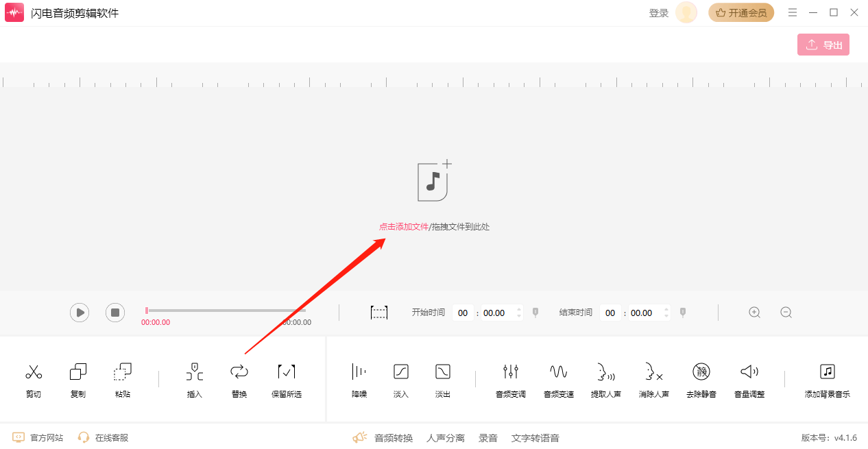
Task: Click Add Background Music (添加背景音乐) icon
Action: pos(828,372)
